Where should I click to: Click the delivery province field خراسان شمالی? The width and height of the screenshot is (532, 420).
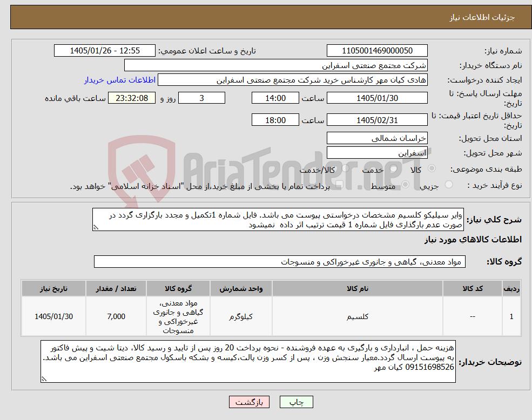377,138
